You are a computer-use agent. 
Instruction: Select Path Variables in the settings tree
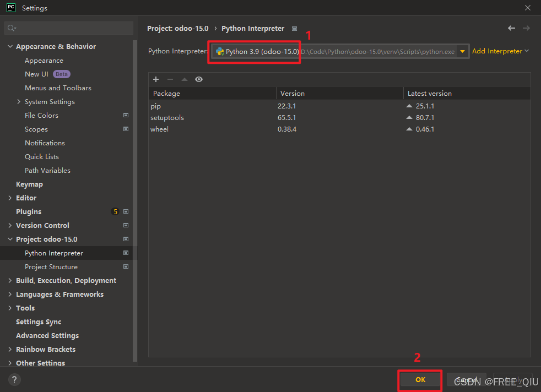(x=47, y=170)
